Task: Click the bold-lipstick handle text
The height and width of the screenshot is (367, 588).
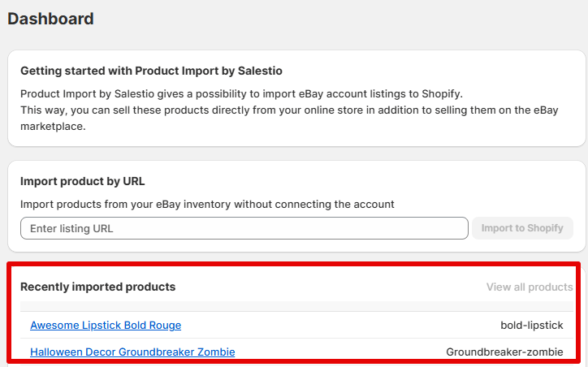Action: tap(531, 325)
